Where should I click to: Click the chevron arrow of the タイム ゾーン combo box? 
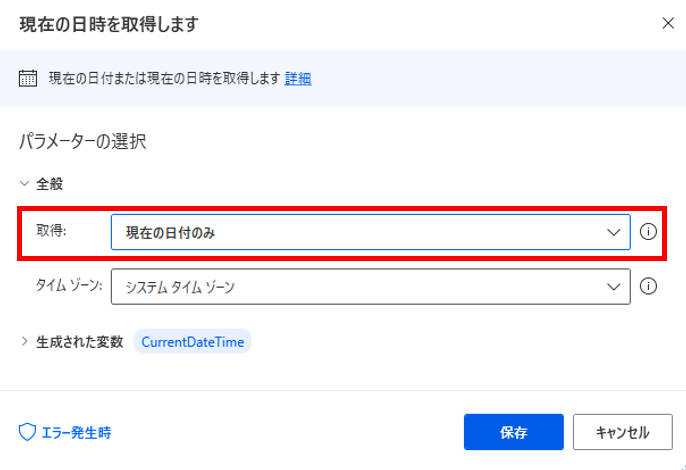coord(614,287)
